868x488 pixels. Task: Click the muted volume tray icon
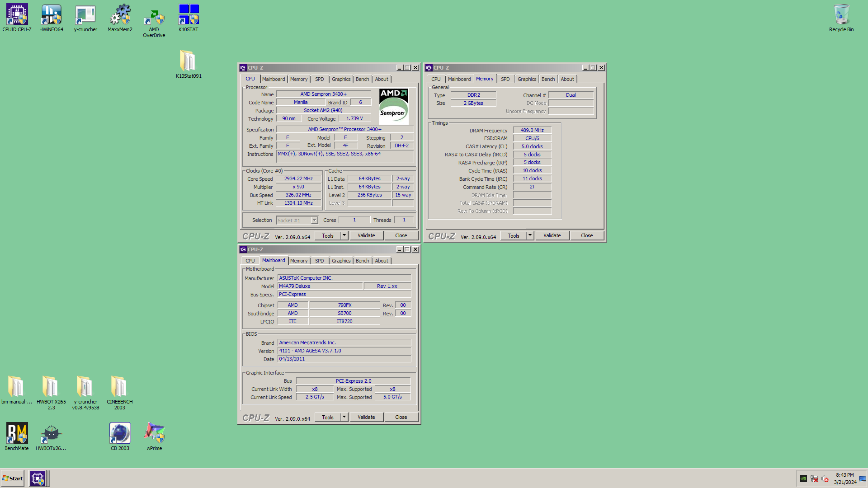[x=825, y=479]
